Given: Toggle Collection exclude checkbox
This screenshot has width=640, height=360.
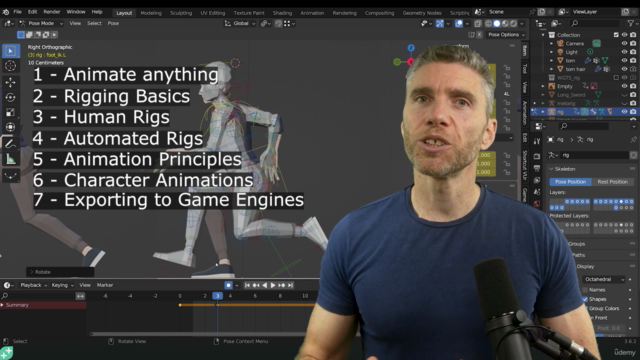Looking at the screenshot, I should (x=616, y=35).
